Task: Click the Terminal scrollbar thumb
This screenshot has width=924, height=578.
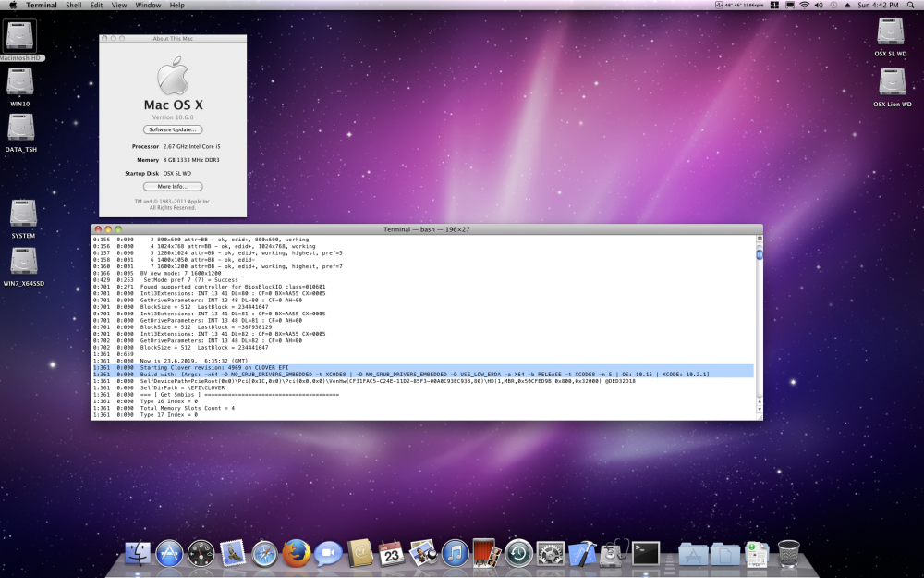Action: point(759,254)
